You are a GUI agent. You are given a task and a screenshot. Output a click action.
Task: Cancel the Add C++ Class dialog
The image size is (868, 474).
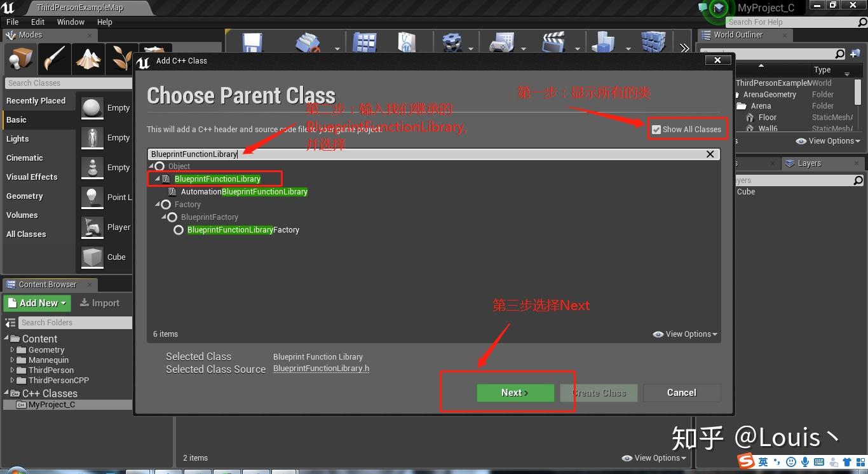(681, 393)
